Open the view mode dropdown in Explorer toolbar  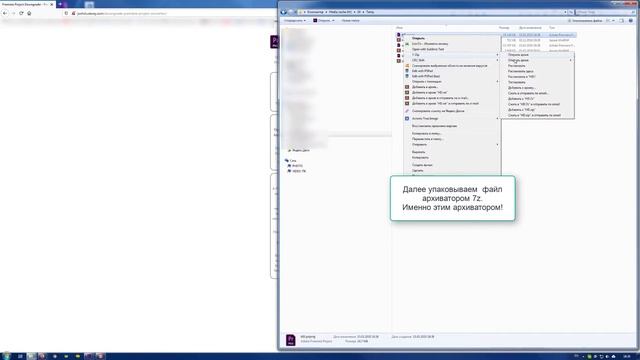611,20
